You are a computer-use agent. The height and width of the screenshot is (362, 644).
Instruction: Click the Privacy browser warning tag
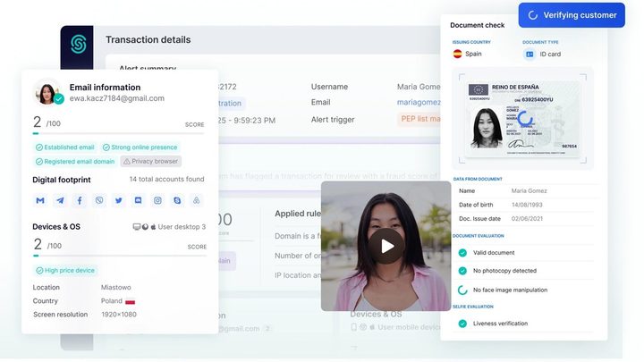point(151,161)
